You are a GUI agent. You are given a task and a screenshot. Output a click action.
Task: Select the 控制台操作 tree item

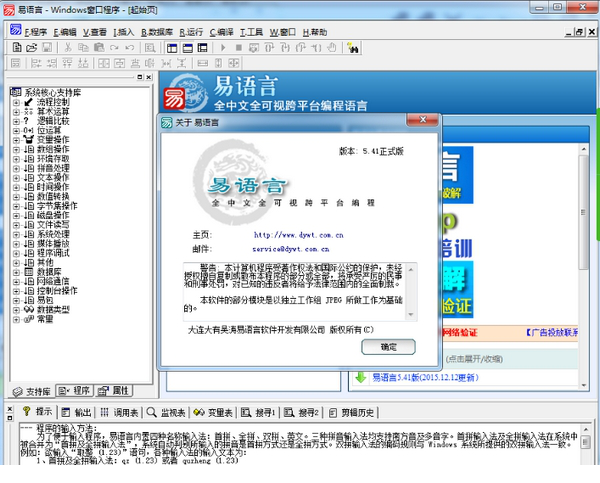click(57, 291)
